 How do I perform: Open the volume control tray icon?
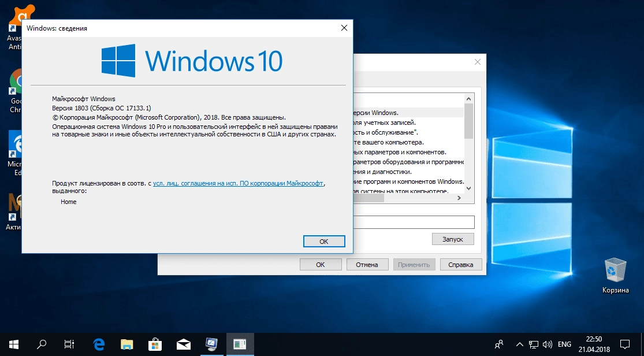coord(547,344)
